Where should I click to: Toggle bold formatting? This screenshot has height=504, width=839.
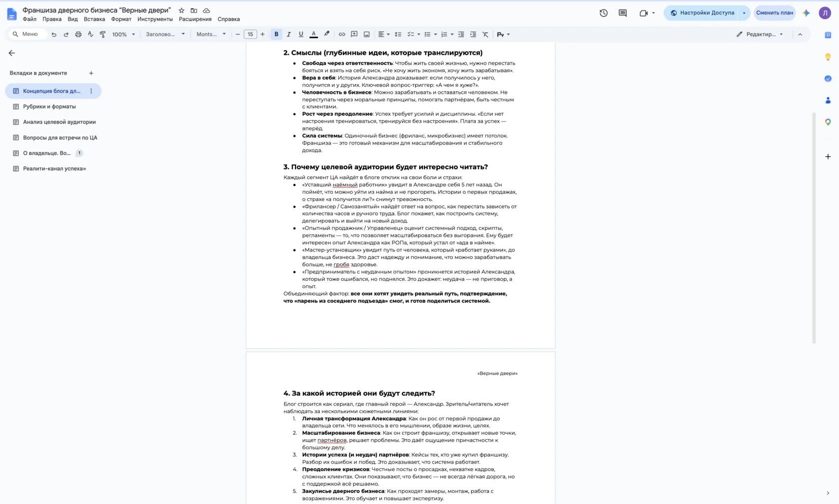[276, 34]
